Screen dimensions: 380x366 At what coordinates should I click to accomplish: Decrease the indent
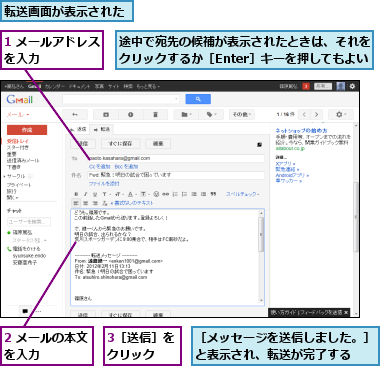pyautogui.click(x=194, y=194)
